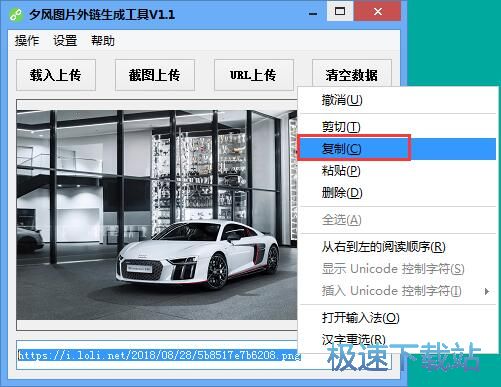Open the 设置 menu
The height and width of the screenshot is (387, 501).
(65, 41)
